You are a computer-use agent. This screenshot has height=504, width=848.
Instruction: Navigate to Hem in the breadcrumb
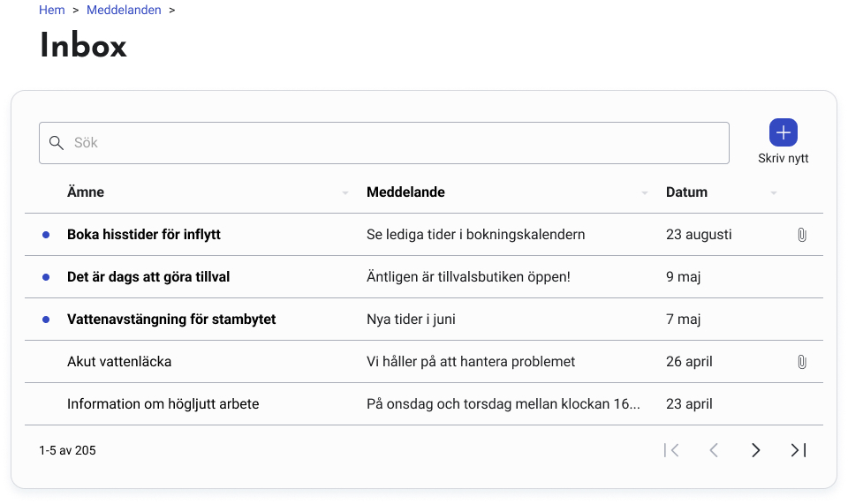coord(52,10)
